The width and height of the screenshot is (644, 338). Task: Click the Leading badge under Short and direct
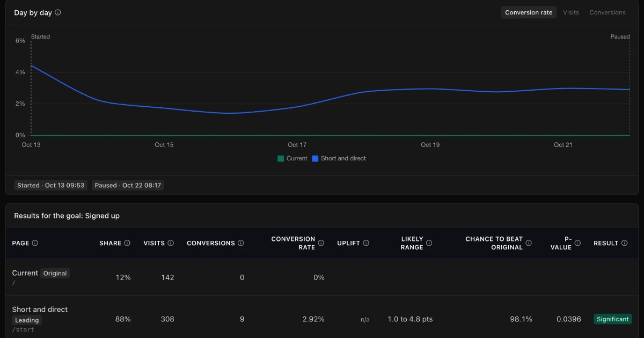pyautogui.click(x=27, y=320)
